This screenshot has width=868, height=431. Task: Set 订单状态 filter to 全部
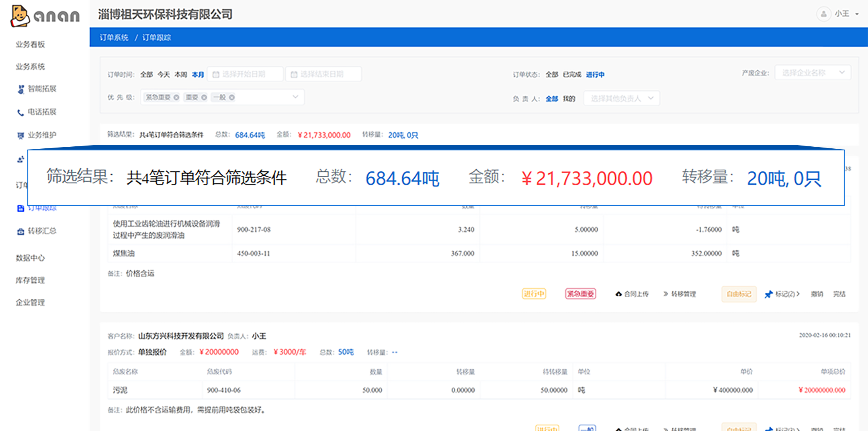tap(552, 74)
